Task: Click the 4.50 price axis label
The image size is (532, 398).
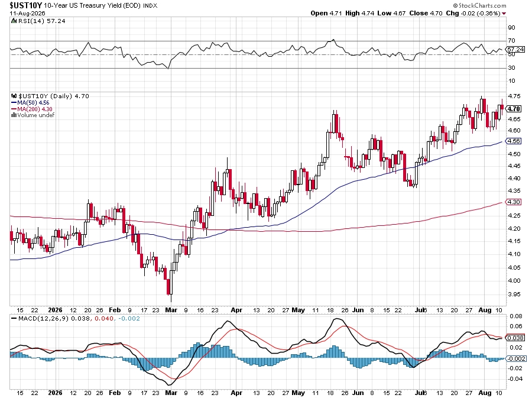Action: pyautogui.click(x=514, y=154)
